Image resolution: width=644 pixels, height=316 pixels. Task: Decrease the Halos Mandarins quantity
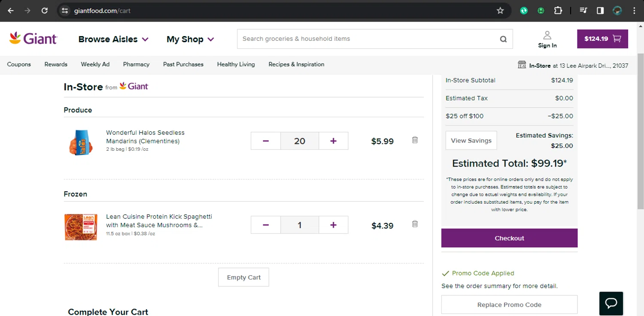click(266, 141)
